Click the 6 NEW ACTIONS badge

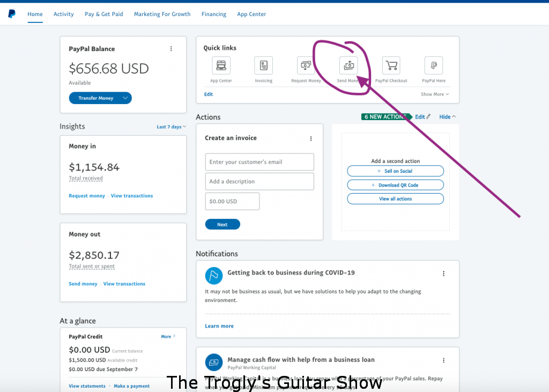[386, 117]
